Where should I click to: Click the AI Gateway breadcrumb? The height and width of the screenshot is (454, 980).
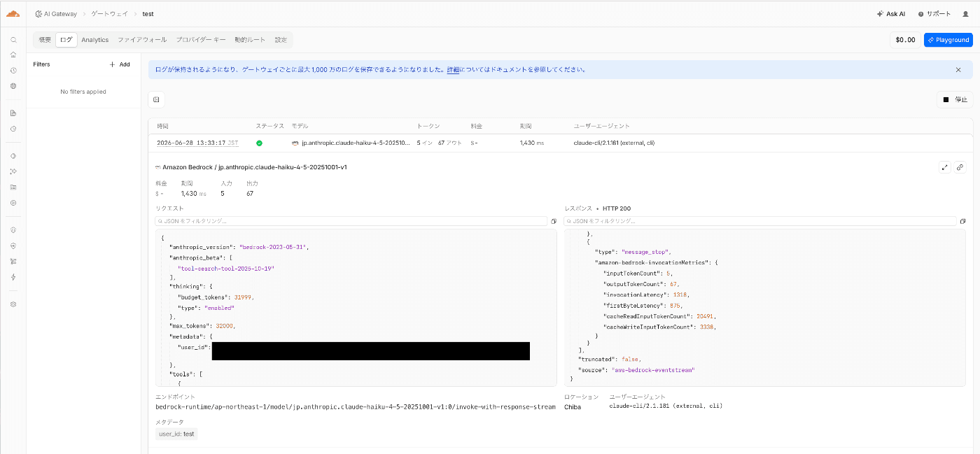(x=56, y=14)
